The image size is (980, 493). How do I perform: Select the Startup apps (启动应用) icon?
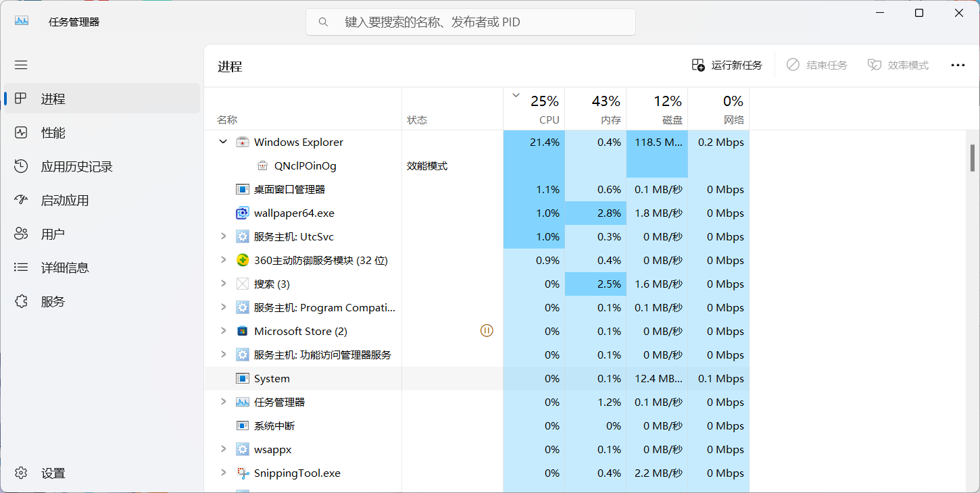click(x=21, y=200)
